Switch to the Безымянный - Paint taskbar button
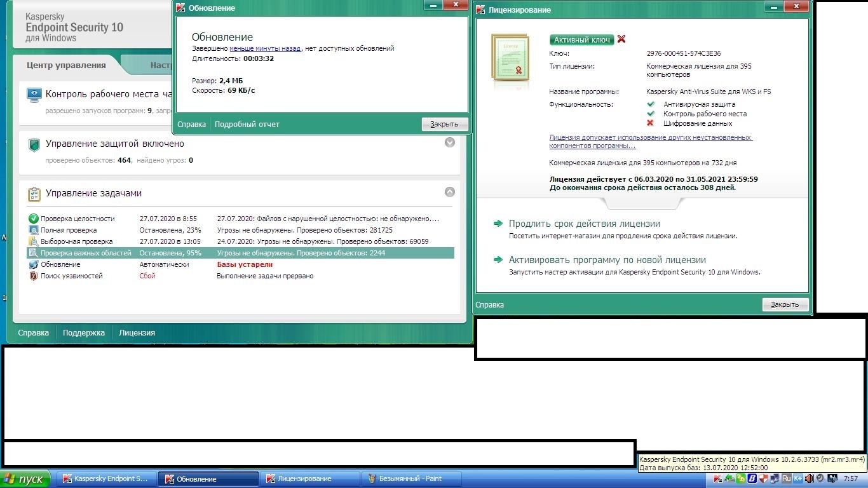868x488 pixels. (412, 479)
